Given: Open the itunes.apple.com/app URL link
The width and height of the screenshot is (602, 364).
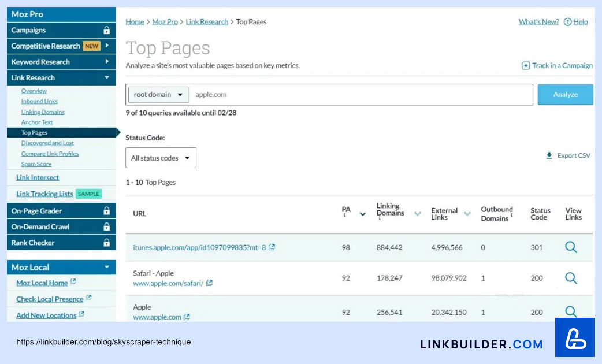Looking at the screenshot, I should 199,247.
